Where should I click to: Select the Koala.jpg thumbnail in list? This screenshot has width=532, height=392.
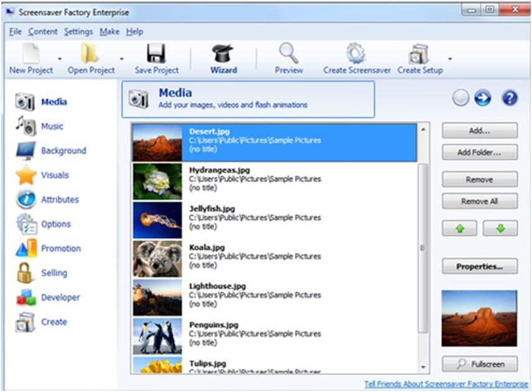pyautogui.click(x=157, y=258)
